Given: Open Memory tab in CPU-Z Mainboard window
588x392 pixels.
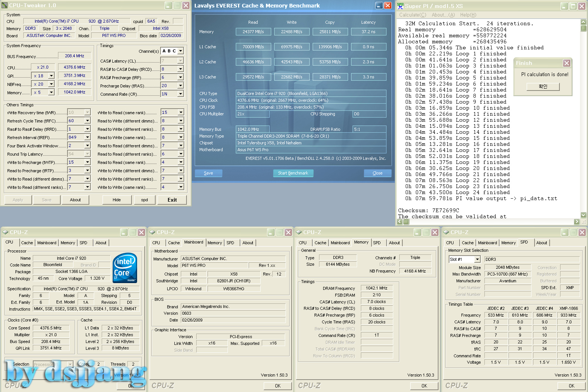Looking at the screenshot, I should coord(215,243).
